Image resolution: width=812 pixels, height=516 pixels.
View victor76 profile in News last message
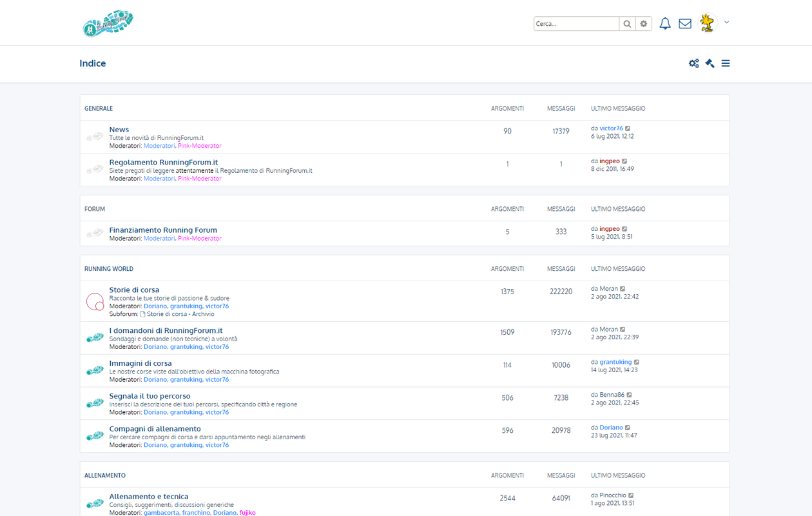[612, 128]
